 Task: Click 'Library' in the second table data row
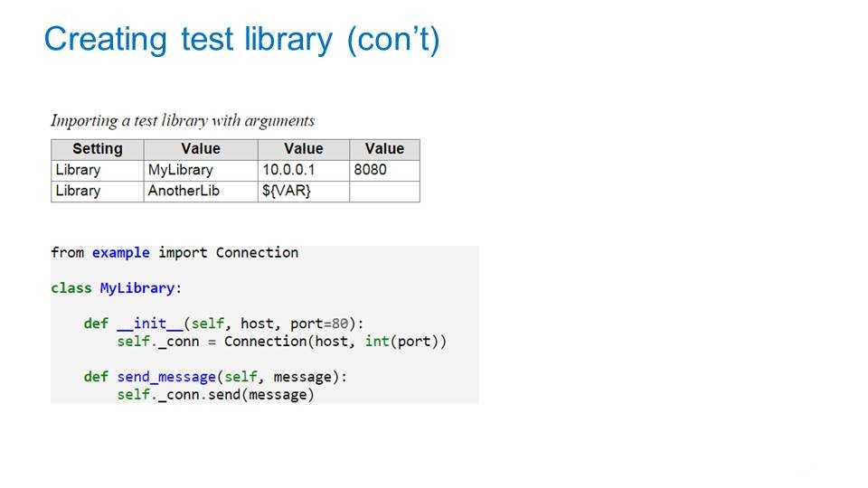(79, 191)
